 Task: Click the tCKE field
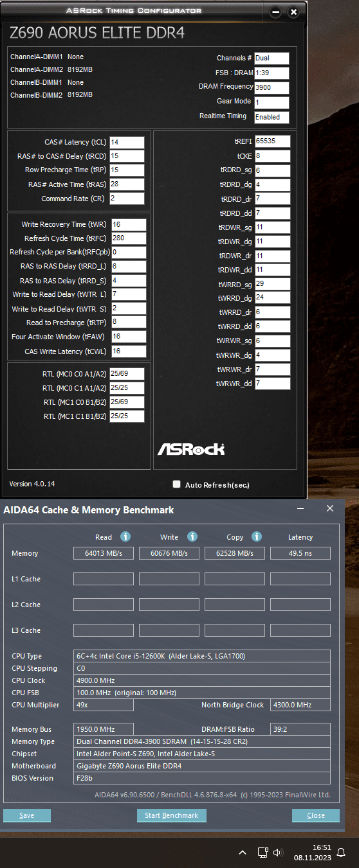(272, 156)
